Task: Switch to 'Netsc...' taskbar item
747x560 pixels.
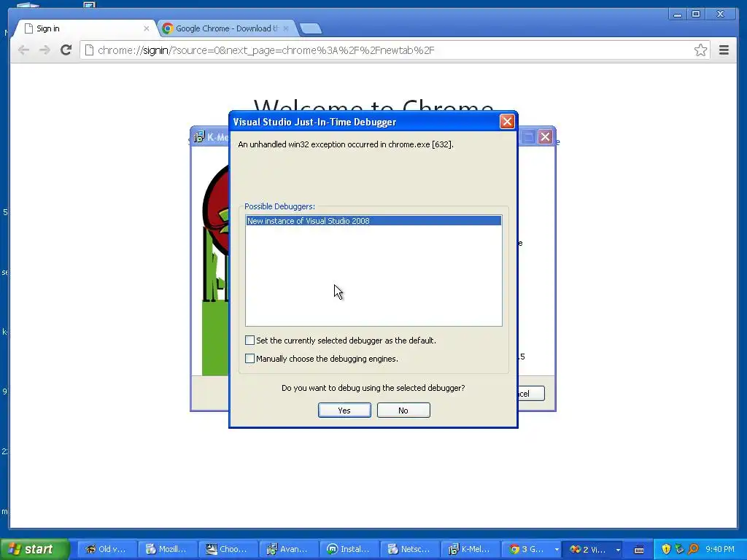Action: click(x=411, y=549)
